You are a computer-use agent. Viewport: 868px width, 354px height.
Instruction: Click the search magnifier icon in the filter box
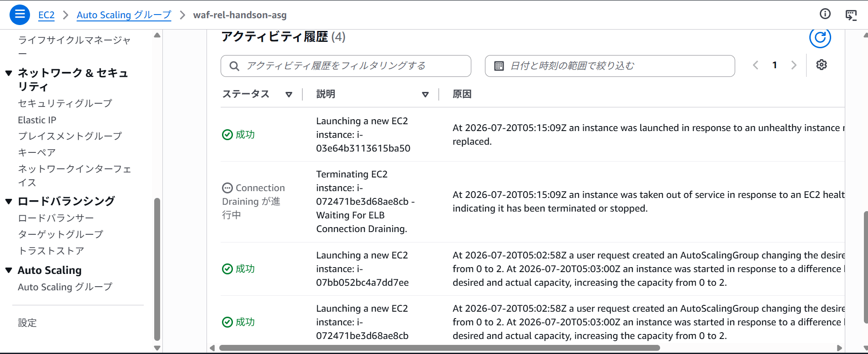(234, 66)
